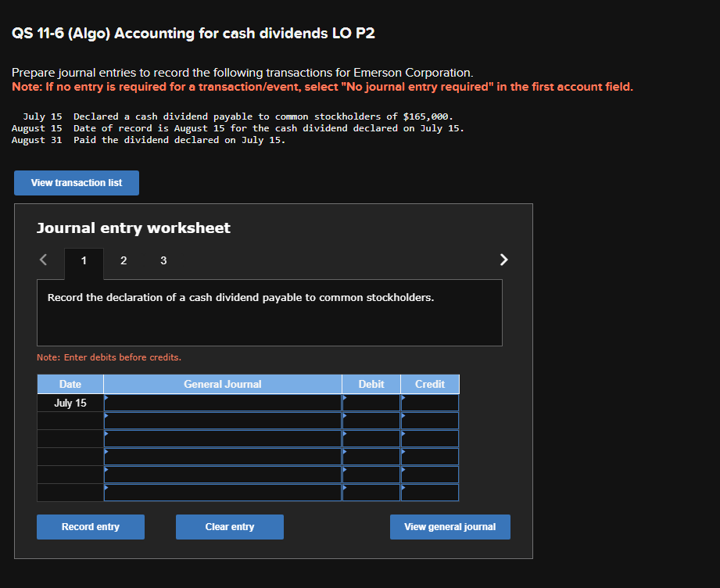Image resolution: width=720 pixels, height=588 pixels.
Task: Open account dropdown in July 15 row
Action: pos(223,403)
